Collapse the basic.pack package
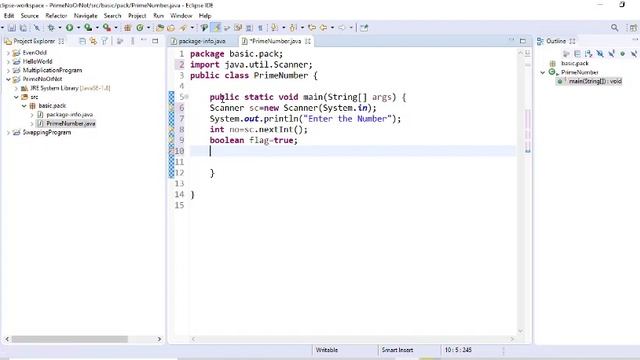 coord(24,106)
